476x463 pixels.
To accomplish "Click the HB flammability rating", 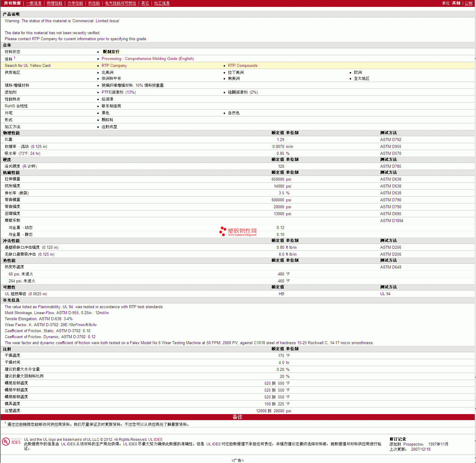I will tap(281, 294).
